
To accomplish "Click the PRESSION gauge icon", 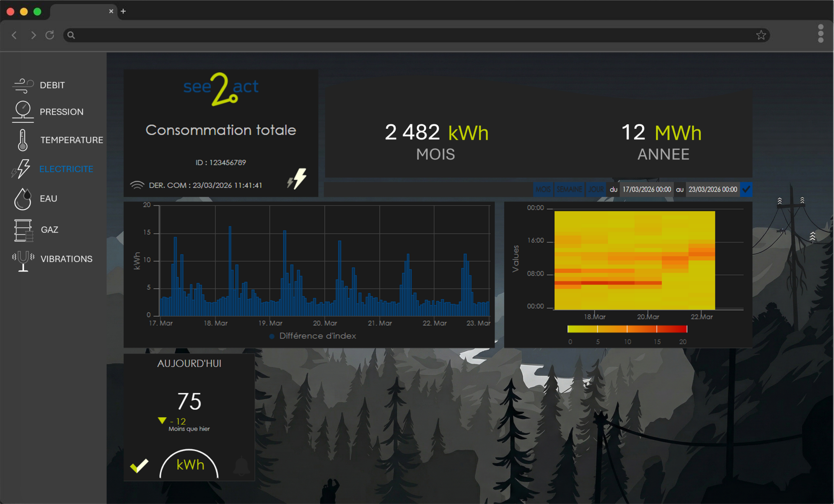I will tap(23, 112).
